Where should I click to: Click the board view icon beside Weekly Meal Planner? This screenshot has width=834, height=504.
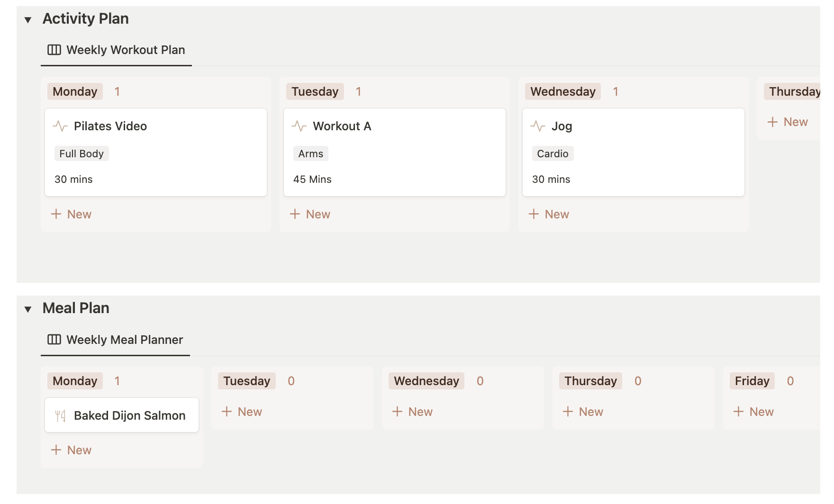click(54, 339)
